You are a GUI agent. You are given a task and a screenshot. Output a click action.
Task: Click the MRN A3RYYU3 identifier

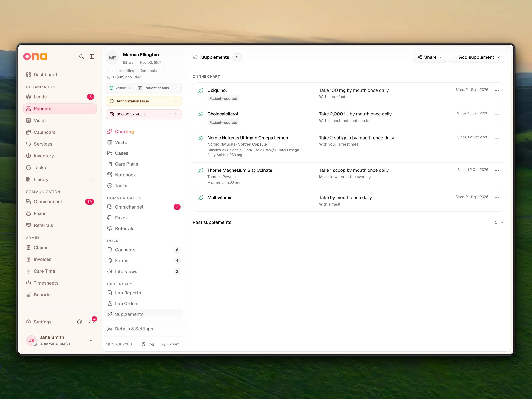click(120, 344)
